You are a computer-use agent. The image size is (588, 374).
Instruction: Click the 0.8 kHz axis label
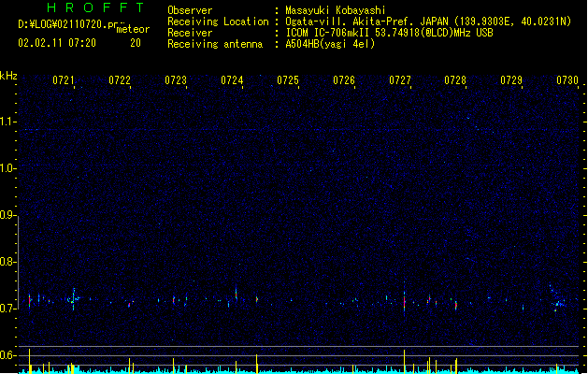point(8,262)
